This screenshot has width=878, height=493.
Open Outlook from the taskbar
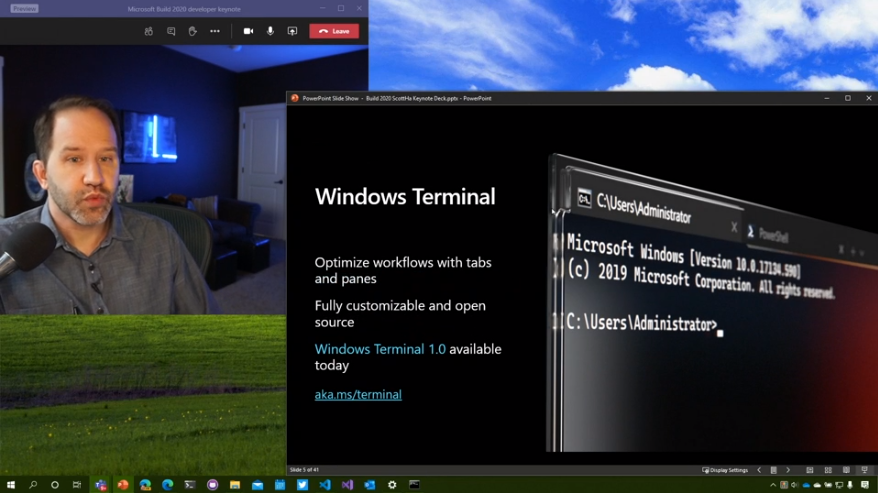[x=370, y=485]
